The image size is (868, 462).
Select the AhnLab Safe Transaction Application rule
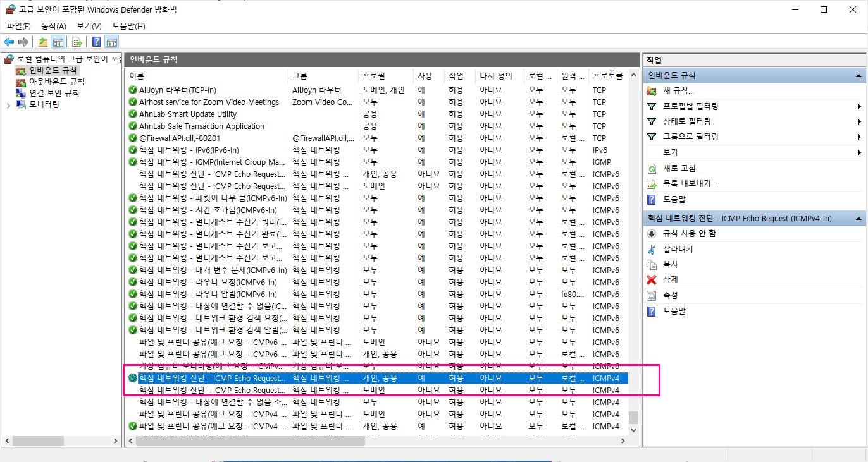pos(202,126)
